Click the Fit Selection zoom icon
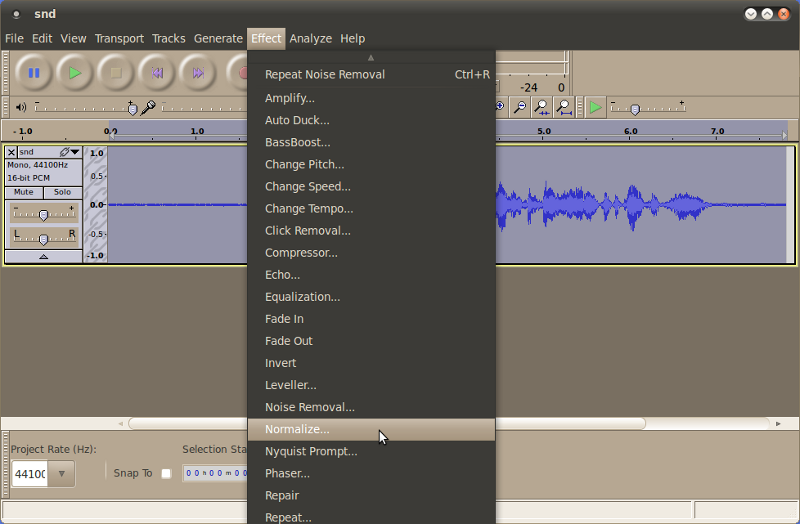The height and width of the screenshot is (524, 800). 542,107
